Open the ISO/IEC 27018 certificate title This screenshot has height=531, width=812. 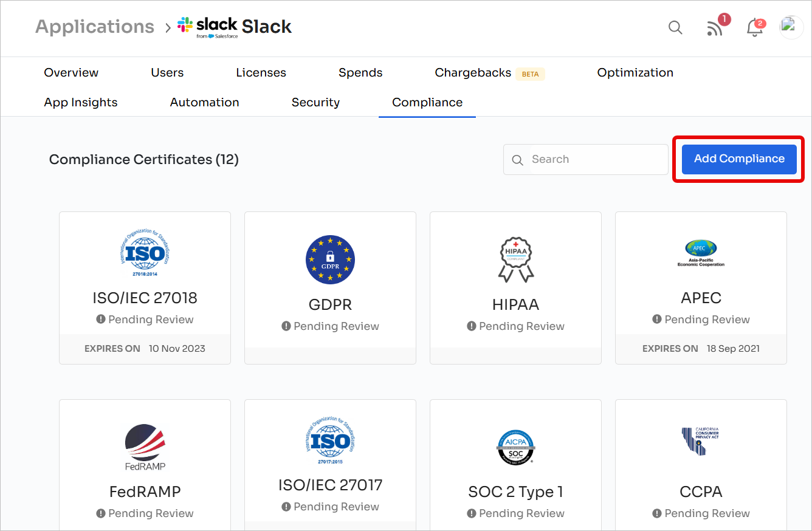pos(145,298)
